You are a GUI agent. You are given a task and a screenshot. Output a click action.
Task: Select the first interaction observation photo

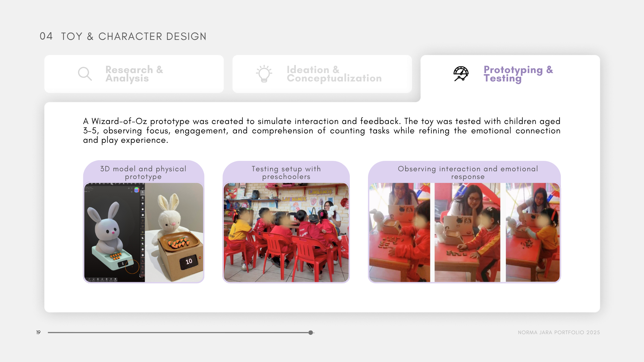coord(399,232)
